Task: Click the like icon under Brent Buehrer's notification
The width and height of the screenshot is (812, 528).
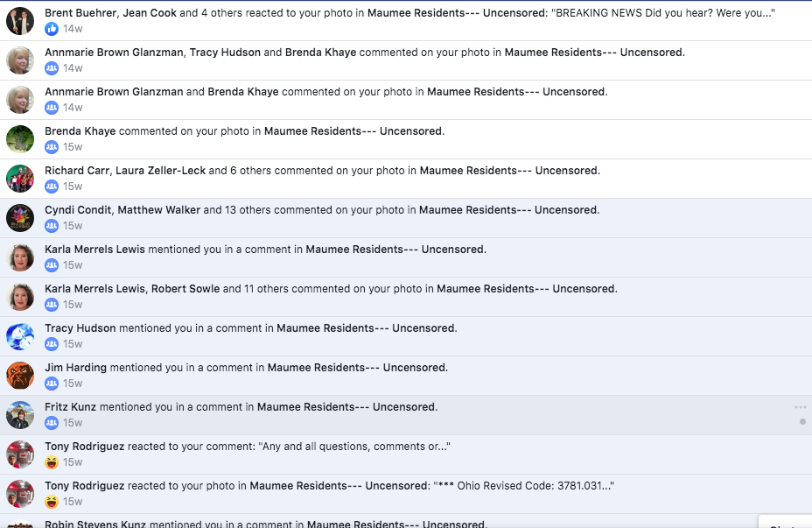Action: pos(52,29)
